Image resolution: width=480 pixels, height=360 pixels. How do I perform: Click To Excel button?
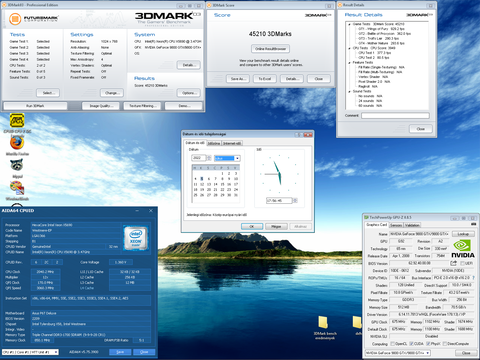(x=265, y=79)
